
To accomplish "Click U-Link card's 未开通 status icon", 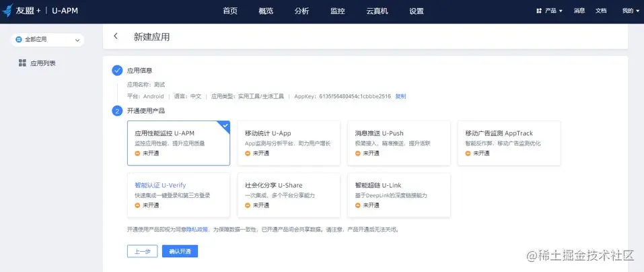I will click(x=358, y=205).
